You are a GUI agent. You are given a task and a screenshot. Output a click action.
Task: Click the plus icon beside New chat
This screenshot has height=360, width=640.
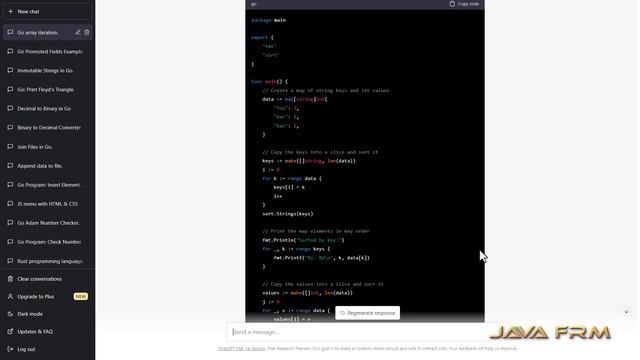point(11,11)
